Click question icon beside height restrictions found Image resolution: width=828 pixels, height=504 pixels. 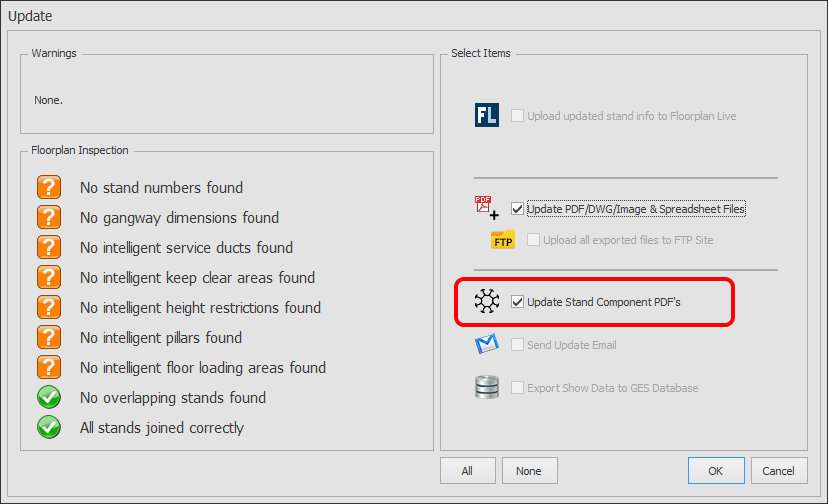pos(49,307)
